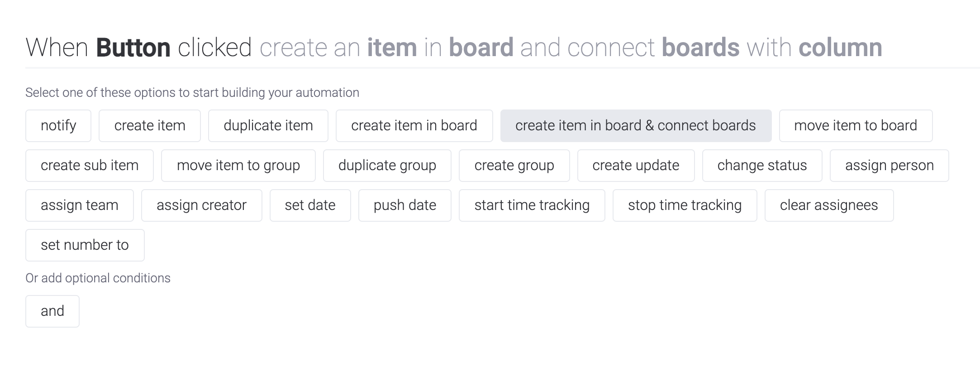Click the create update action
This screenshot has width=980, height=381.
click(x=636, y=166)
